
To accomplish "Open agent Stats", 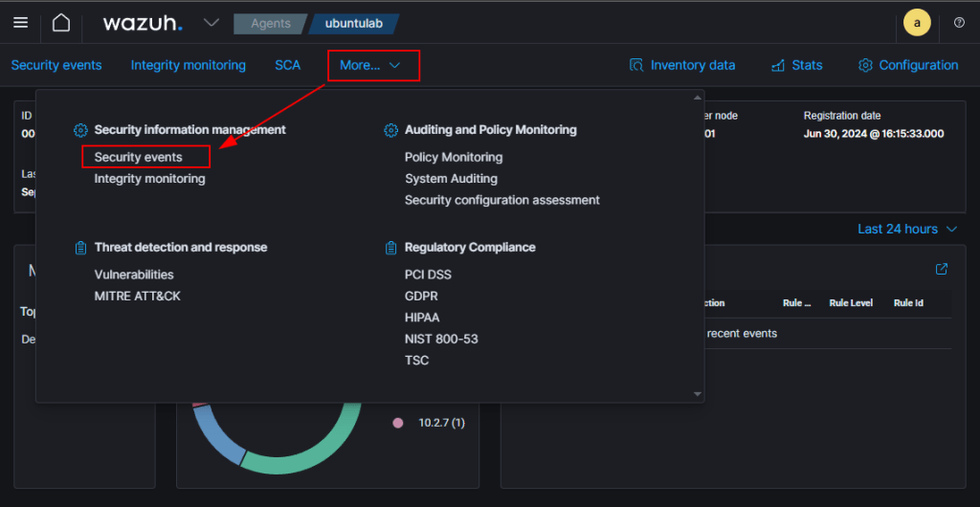I will point(796,65).
